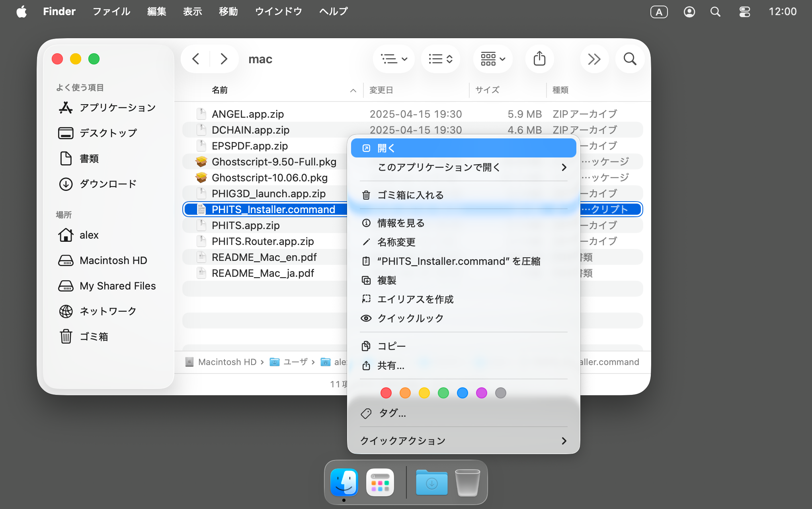
Task: Click the Share toolbar icon
Action: [539, 59]
